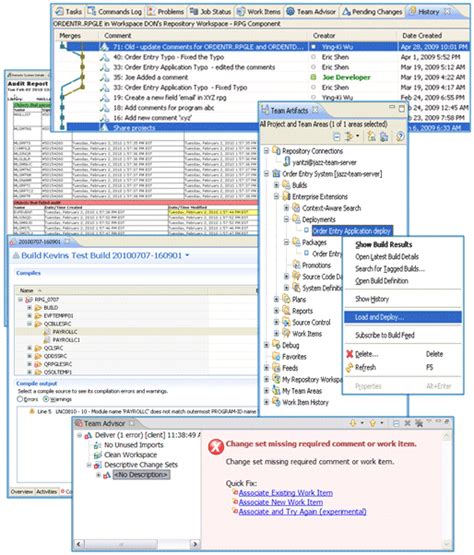
Task: Click the My Team Areas icon
Action: (x=276, y=391)
